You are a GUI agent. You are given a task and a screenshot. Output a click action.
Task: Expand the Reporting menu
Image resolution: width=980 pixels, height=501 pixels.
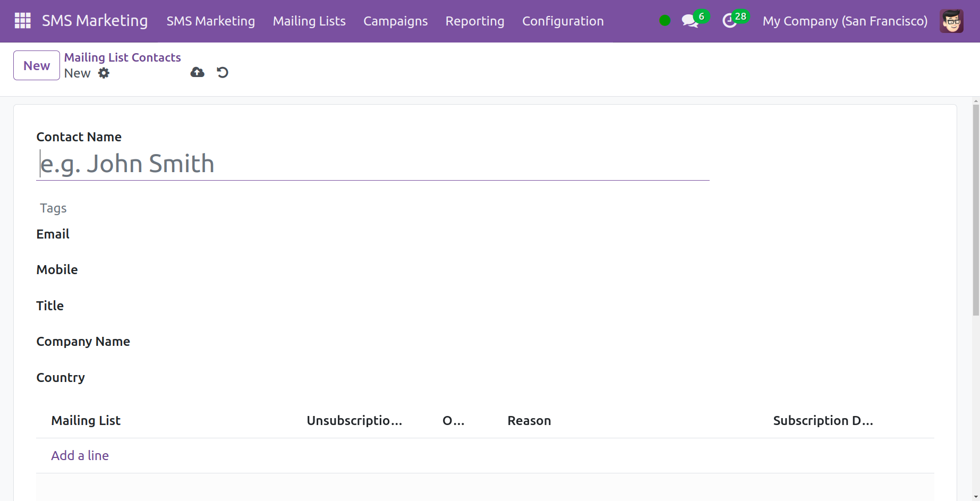(x=474, y=21)
